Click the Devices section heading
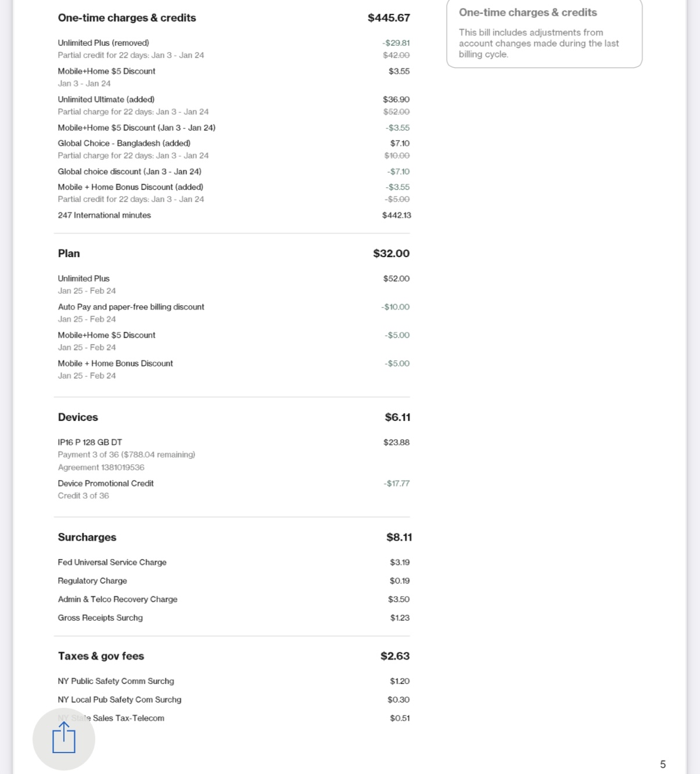The width and height of the screenshot is (700, 774). point(78,417)
